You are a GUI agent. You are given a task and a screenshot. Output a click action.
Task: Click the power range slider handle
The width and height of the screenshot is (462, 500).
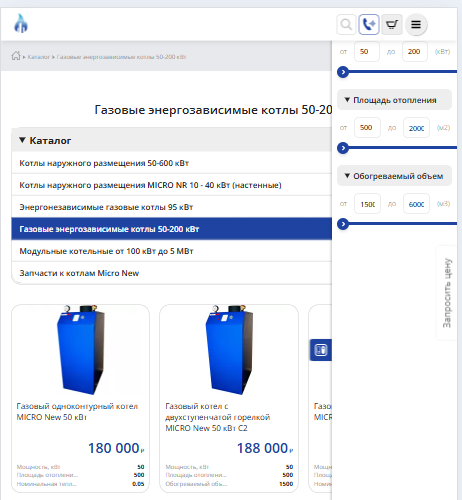(x=343, y=72)
